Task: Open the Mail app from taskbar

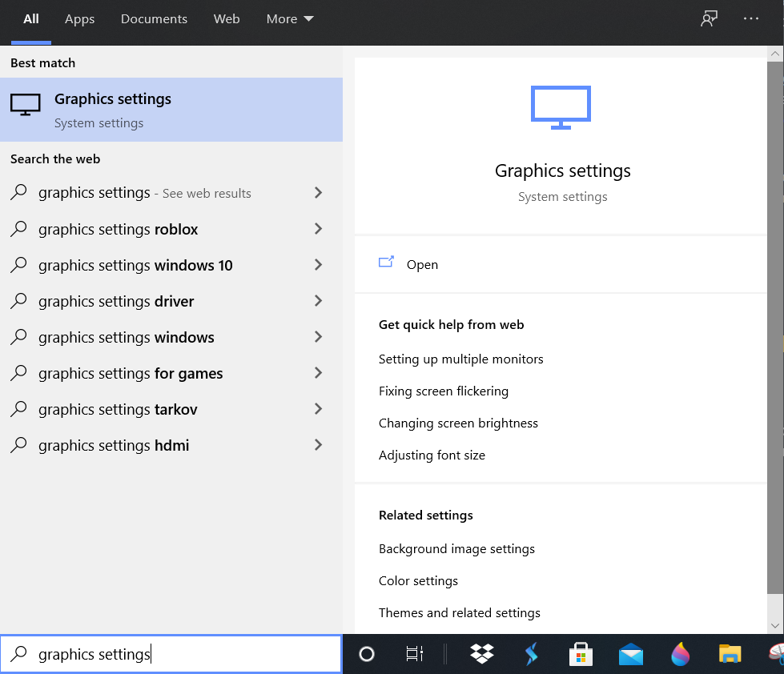Action: point(631,654)
